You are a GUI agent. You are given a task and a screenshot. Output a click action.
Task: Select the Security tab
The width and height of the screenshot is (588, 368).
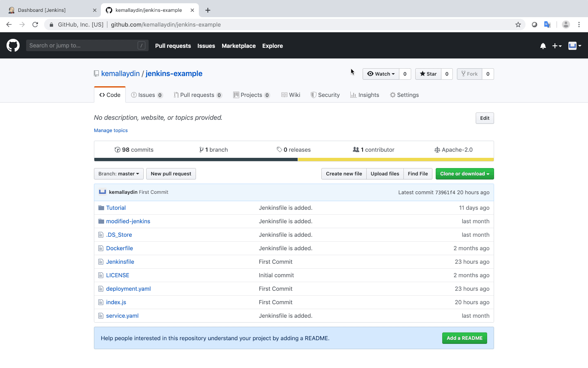pyautogui.click(x=325, y=95)
